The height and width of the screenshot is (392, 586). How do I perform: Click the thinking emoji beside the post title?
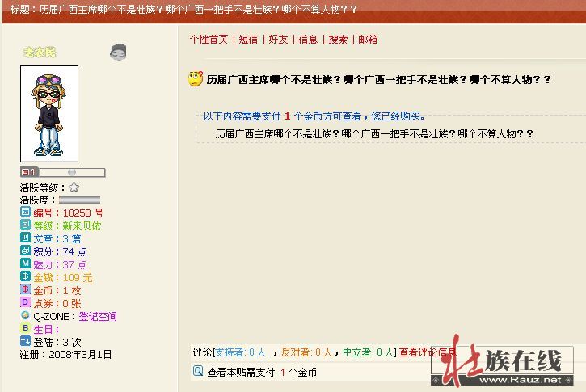point(195,79)
